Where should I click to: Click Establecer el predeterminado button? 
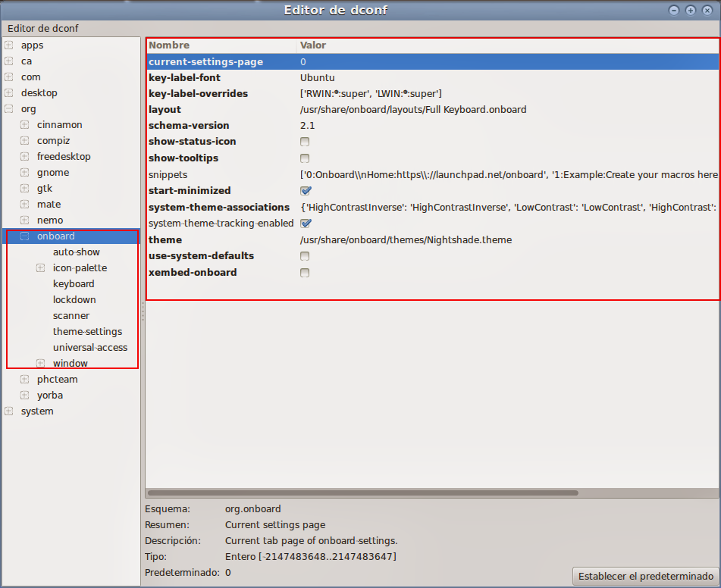click(x=646, y=576)
